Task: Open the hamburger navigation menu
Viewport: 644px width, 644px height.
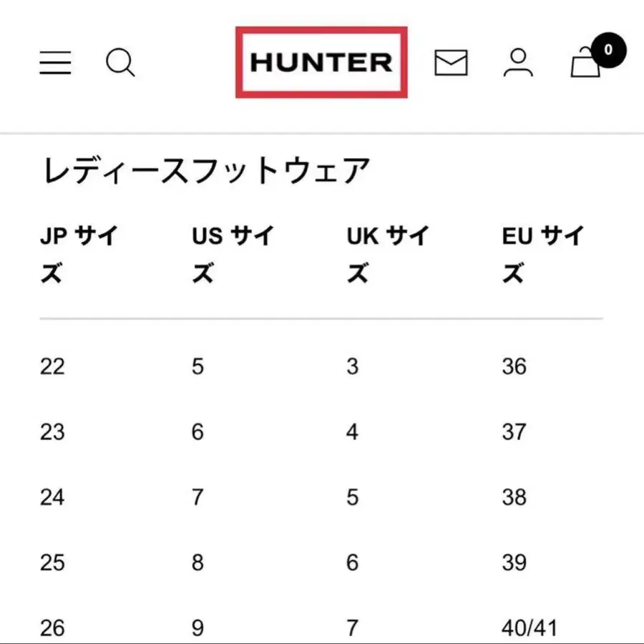Action: point(55,63)
